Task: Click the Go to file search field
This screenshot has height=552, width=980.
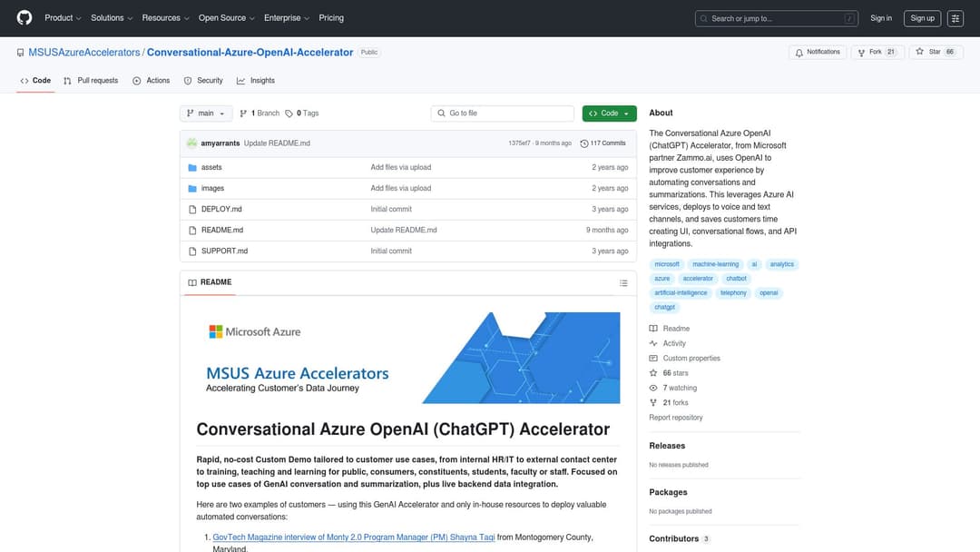Action: [x=502, y=113]
